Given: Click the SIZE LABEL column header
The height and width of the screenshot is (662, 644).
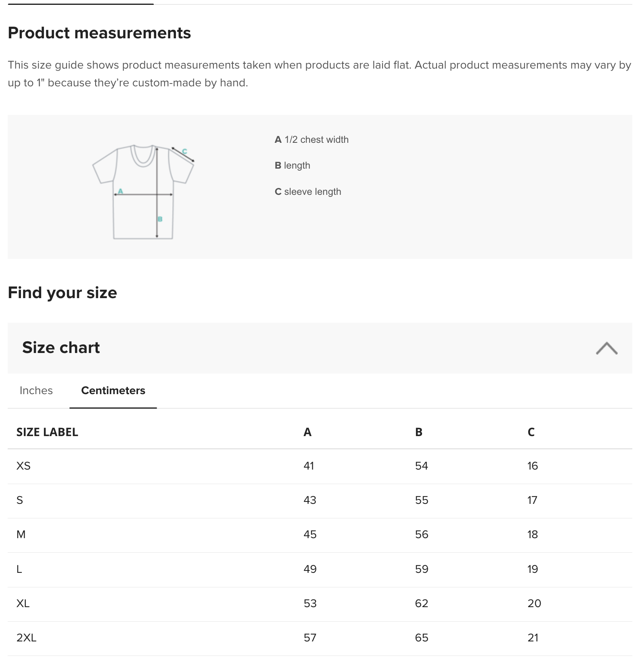Looking at the screenshot, I should [47, 432].
